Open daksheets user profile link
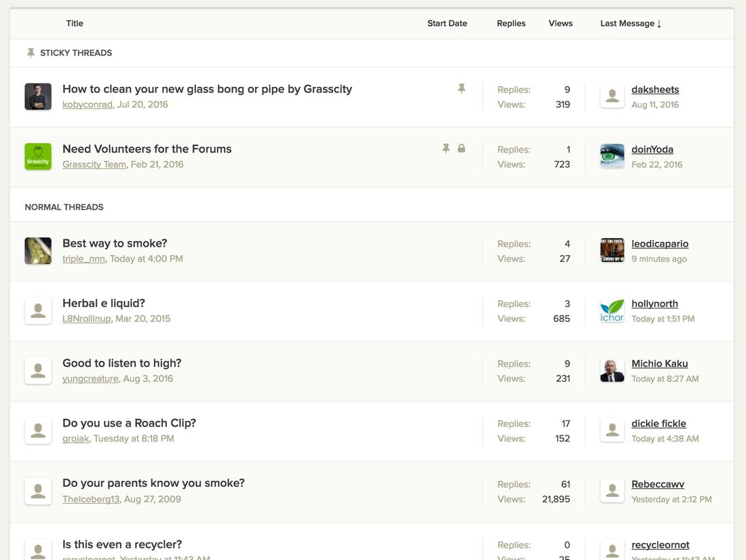Screen dimensions: 746x560 [654, 89]
